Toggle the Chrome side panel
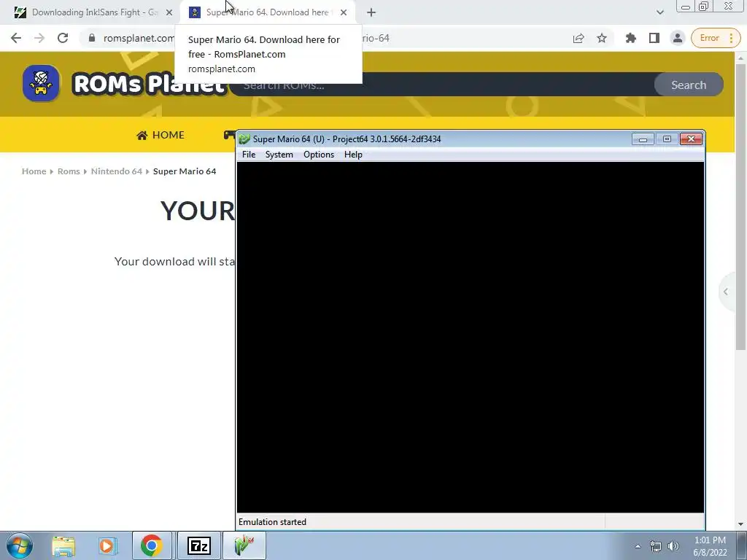The height and width of the screenshot is (560, 747). (654, 38)
